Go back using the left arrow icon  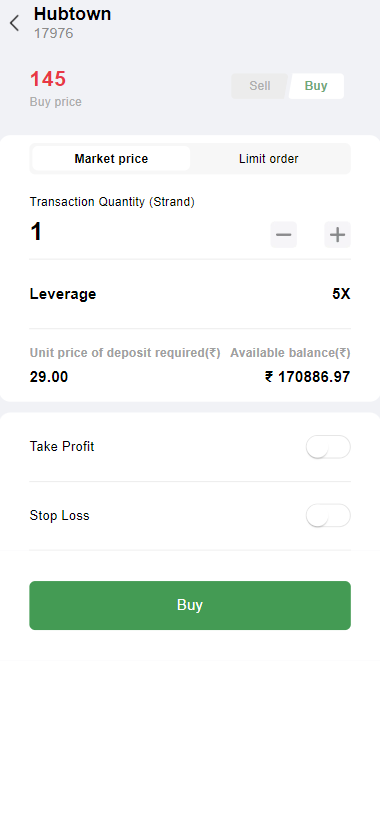pyautogui.click(x=14, y=23)
